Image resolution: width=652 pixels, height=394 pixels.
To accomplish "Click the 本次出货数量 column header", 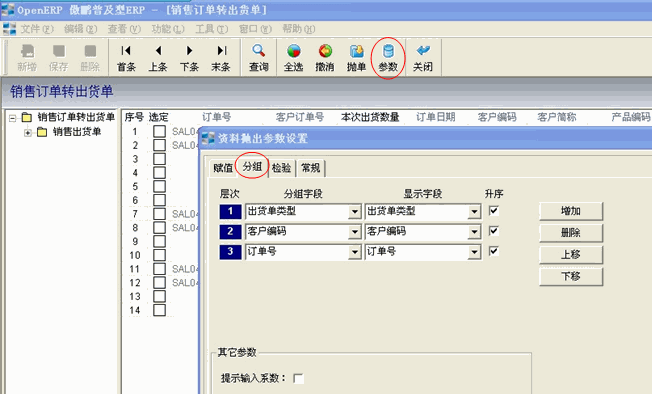I will coord(370,117).
